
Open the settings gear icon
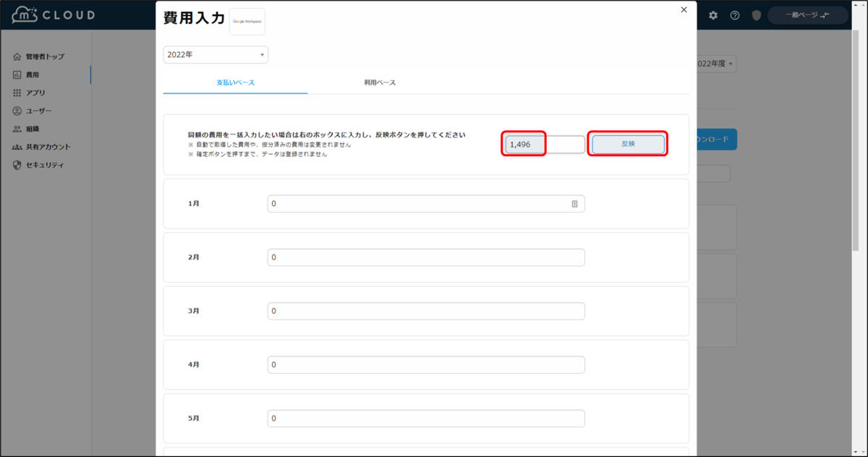[713, 15]
